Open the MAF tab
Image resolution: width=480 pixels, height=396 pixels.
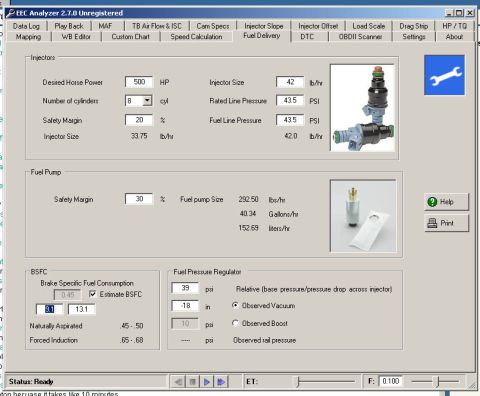tap(105, 26)
